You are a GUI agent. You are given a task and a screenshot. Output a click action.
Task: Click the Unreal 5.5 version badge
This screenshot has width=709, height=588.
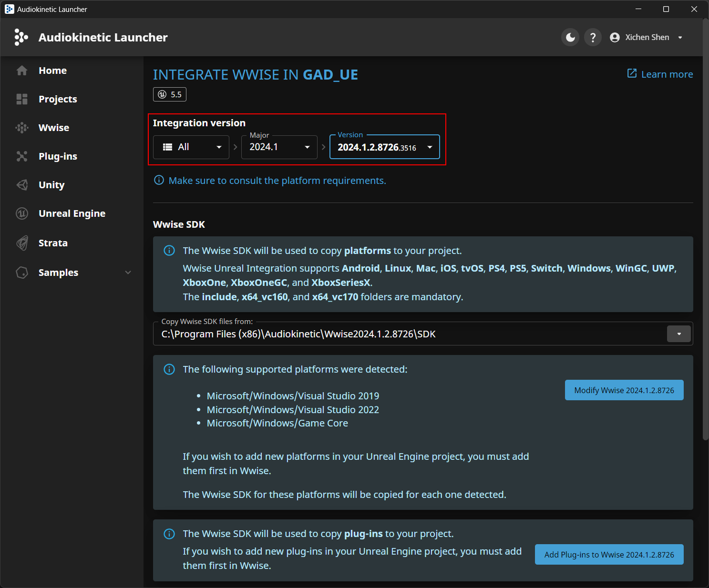170,94
